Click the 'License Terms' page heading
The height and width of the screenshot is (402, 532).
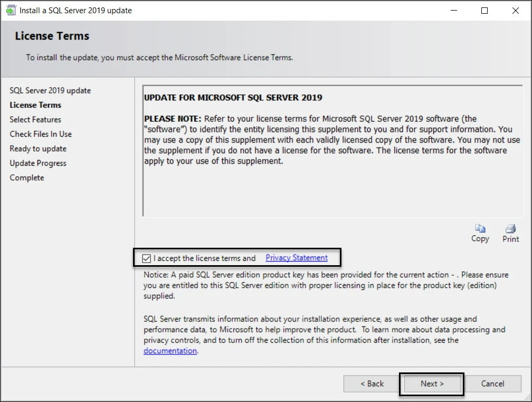(52, 36)
